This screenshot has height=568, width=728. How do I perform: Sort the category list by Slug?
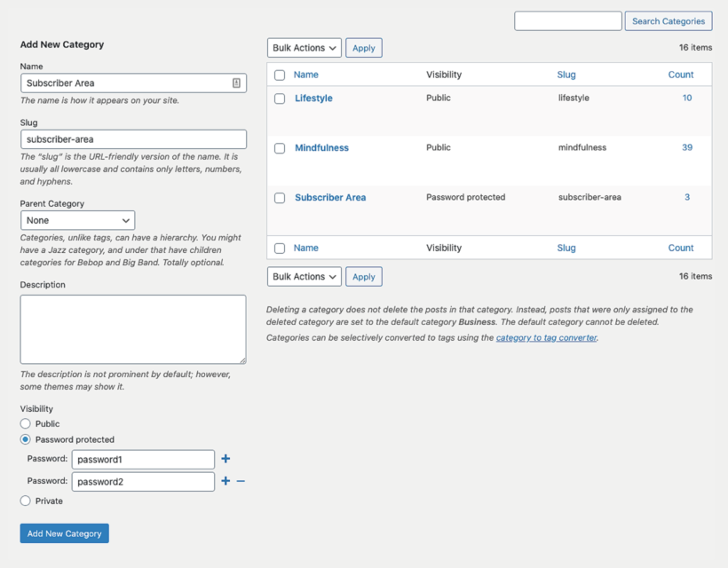566,75
